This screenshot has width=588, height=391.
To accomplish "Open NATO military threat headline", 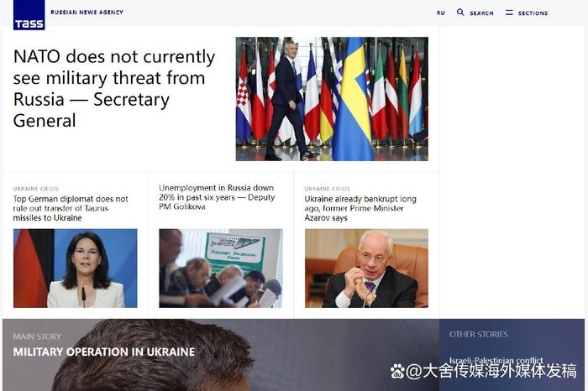I will tap(114, 88).
